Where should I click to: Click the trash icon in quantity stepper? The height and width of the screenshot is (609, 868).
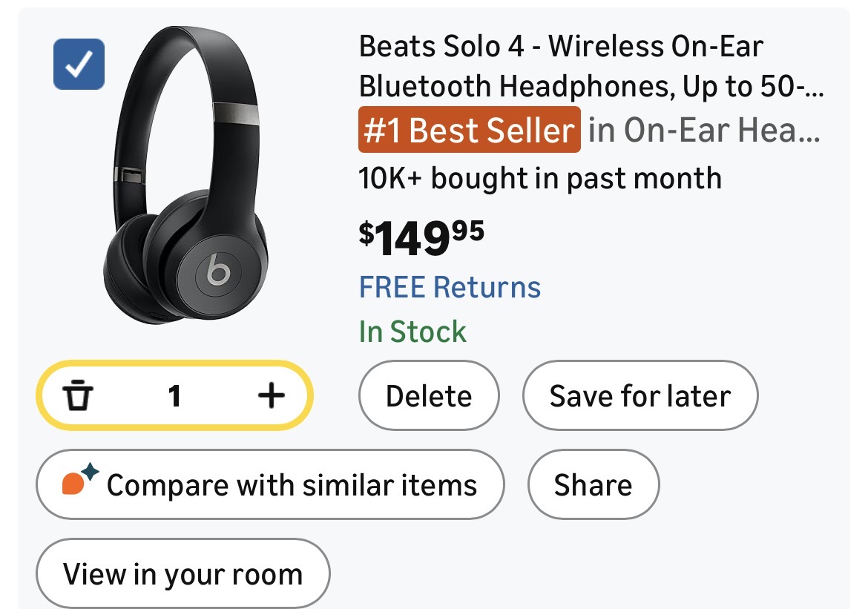(77, 396)
